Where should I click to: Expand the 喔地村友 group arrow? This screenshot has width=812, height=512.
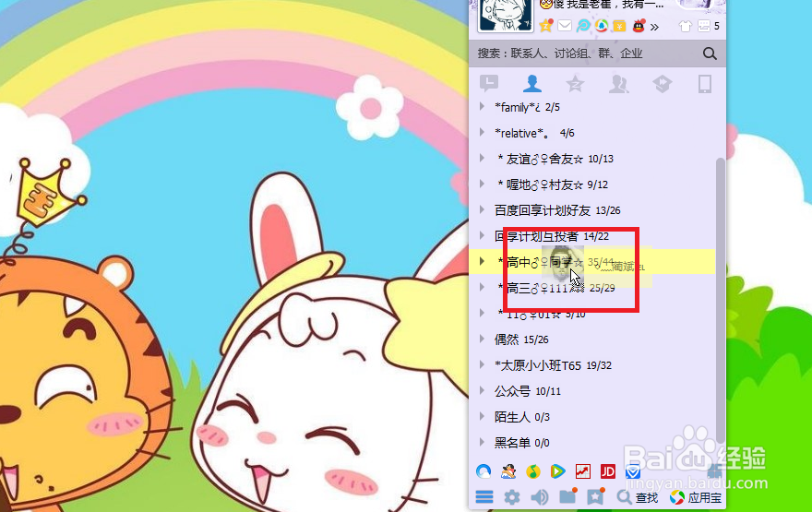[x=482, y=184]
